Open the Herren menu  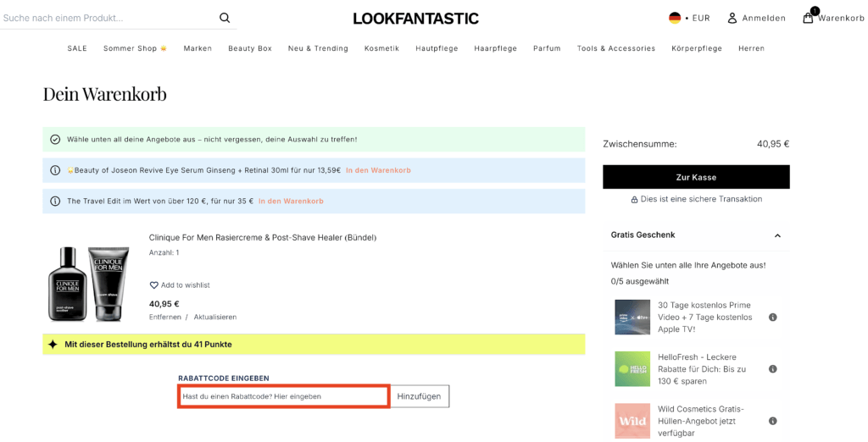click(751, 48)
